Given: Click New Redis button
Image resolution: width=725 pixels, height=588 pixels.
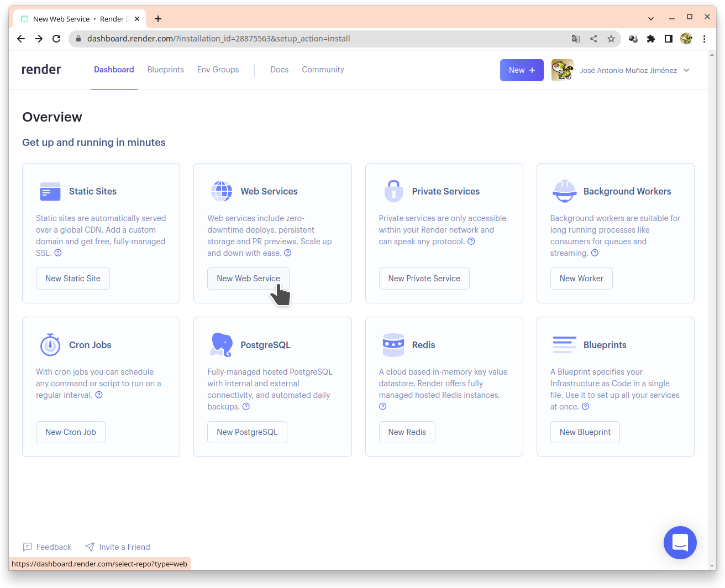Looking at the screenshot, I should point(407,432).
